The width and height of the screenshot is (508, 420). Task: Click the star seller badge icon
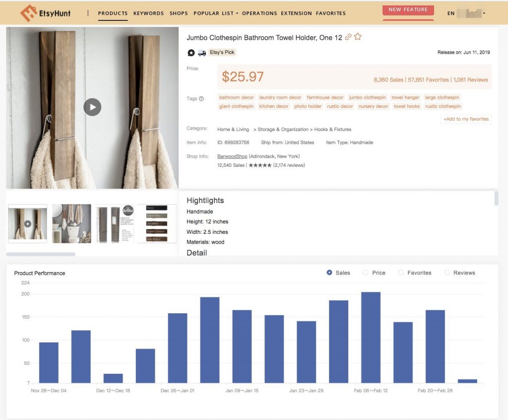(191, 53)
